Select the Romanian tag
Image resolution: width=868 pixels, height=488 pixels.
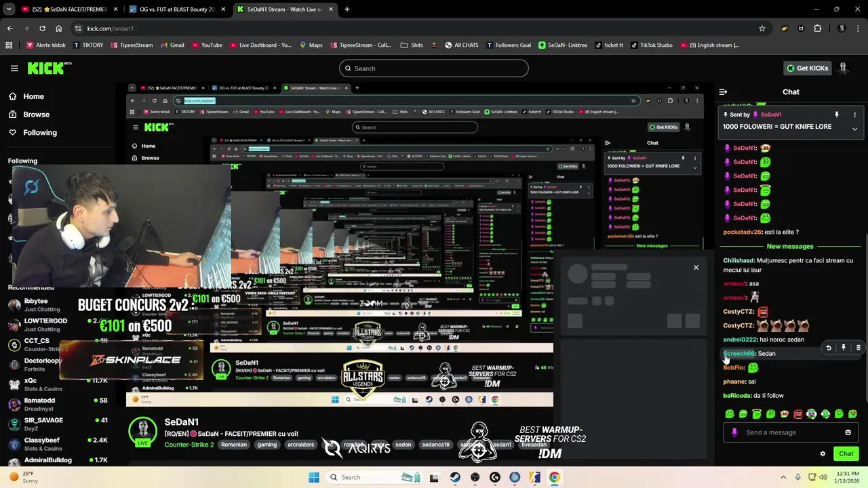pos(234,445)
